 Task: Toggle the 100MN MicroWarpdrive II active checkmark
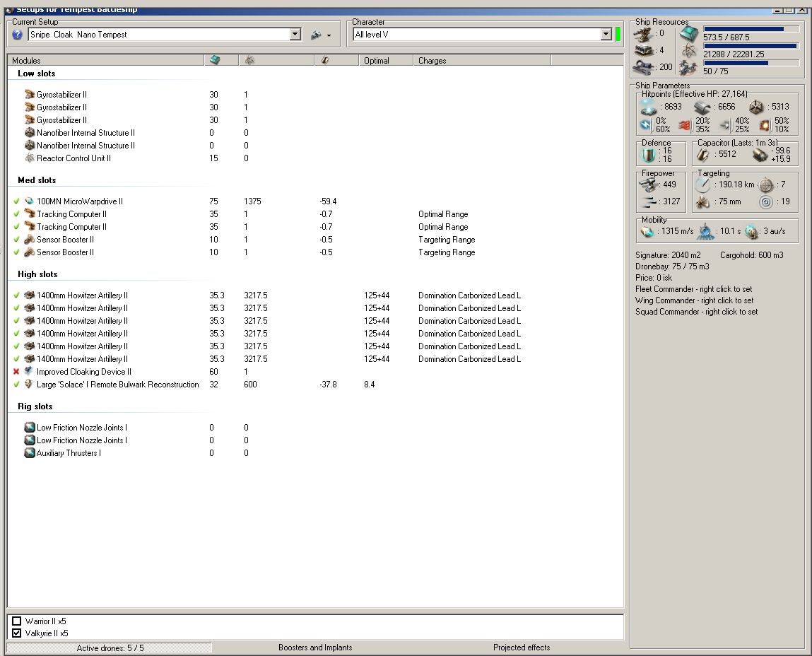pyautogui.click(x=16, y=201)
